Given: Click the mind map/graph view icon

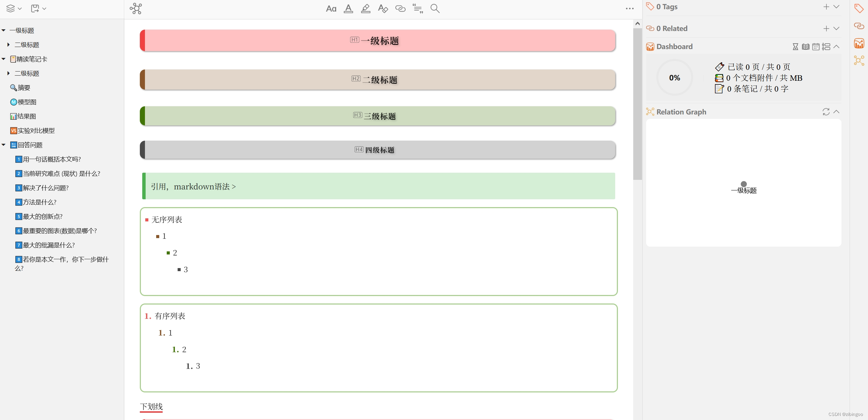Looking at the screenshot, I should click(136, 8).
